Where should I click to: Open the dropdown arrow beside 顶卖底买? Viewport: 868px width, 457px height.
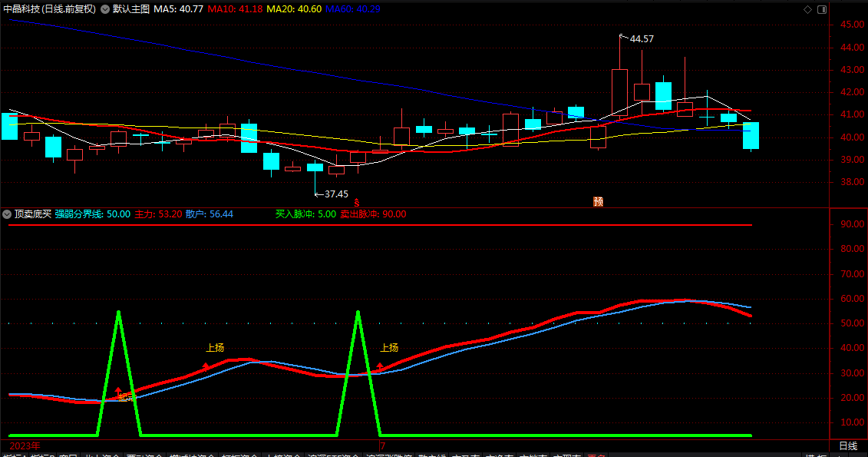click(x=7, y=214)
